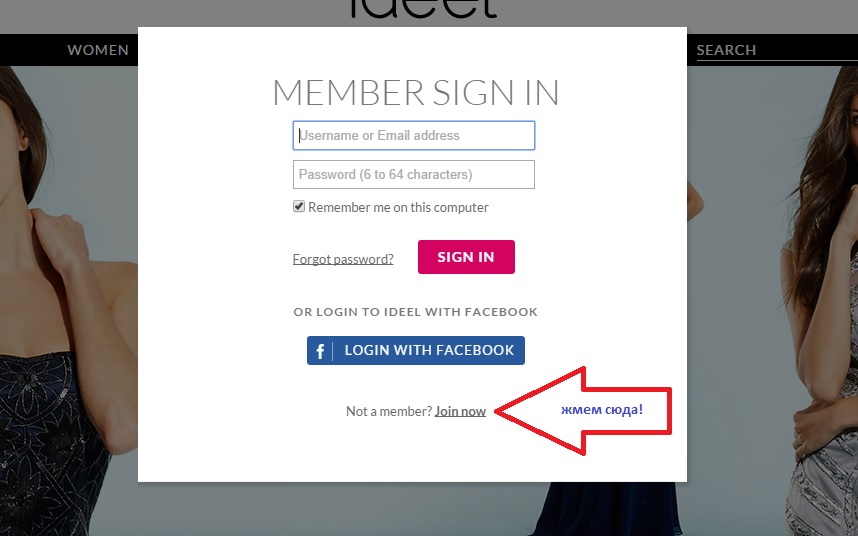Click the 'OR LOGIN TO IDEEL WITH FACEBOOK' text
The image size is (858, 536).
[415, 312]
